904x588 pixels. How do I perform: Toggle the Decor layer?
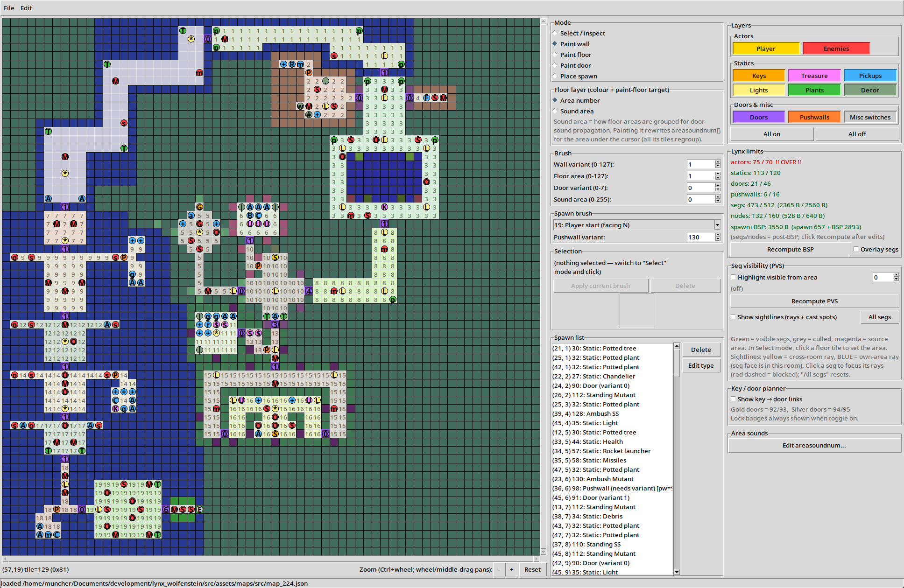coord(870,90)
